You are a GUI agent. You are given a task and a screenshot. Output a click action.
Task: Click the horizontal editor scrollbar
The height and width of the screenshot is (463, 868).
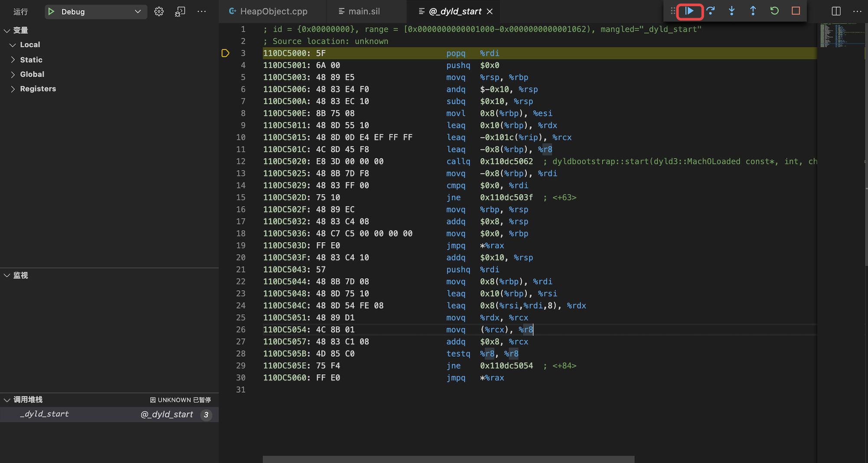point(448,459)
